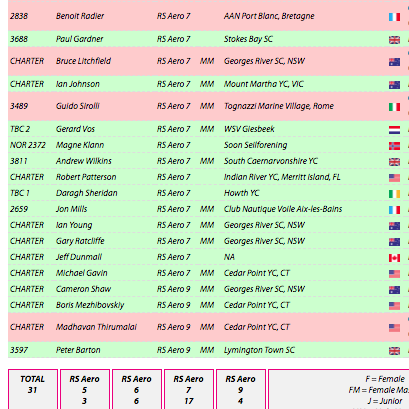
Task: Click the US flag in Robert Patterson row
Action: pos(394,178)
